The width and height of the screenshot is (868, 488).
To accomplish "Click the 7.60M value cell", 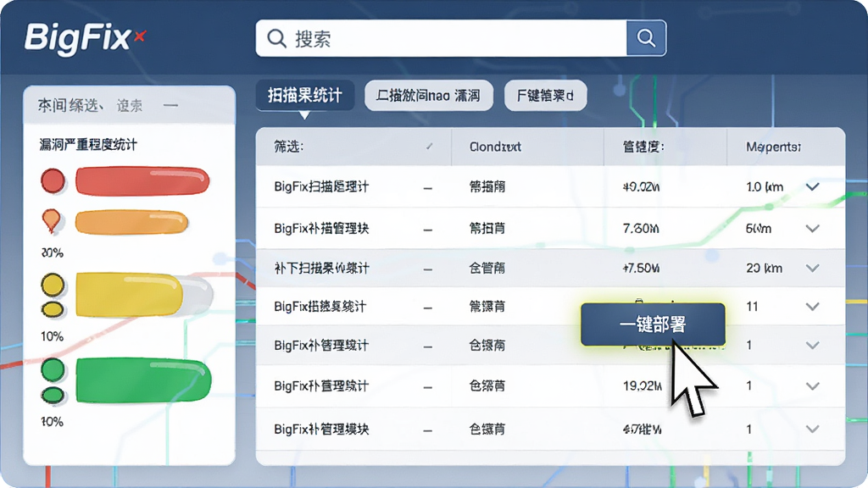I will (x=641, y=228).
